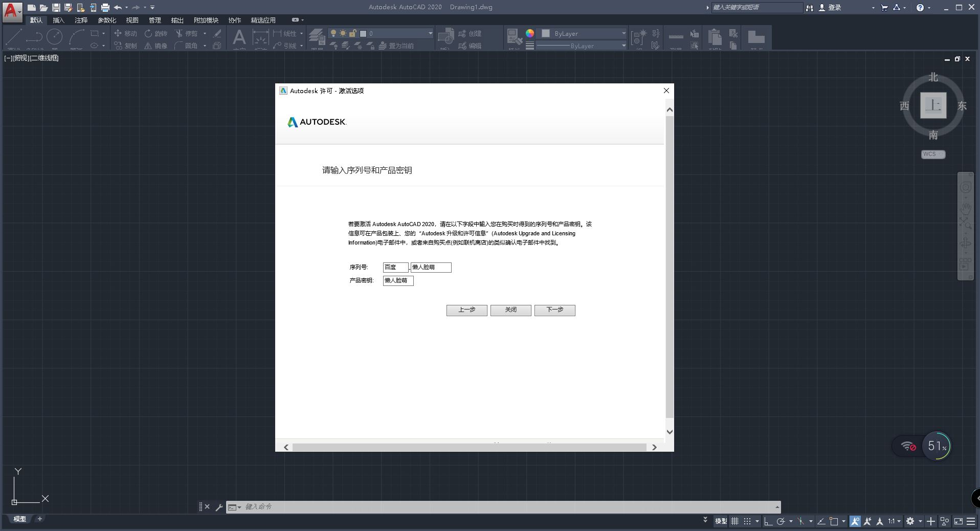980x531 pixels.
Task: Click the 下一步 button in the dialog
Action: pos(554,310)
